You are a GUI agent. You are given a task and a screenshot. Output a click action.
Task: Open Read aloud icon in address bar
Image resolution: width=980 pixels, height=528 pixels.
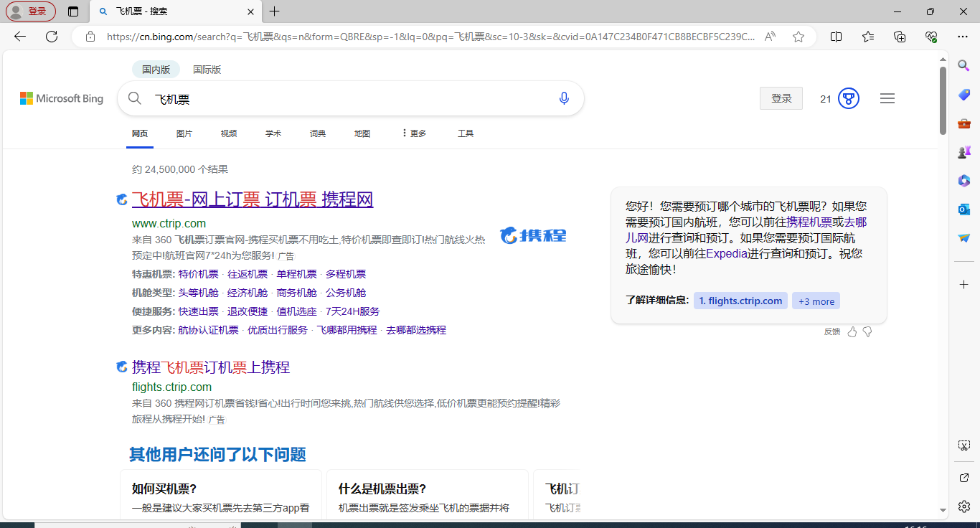coord(771,37)
